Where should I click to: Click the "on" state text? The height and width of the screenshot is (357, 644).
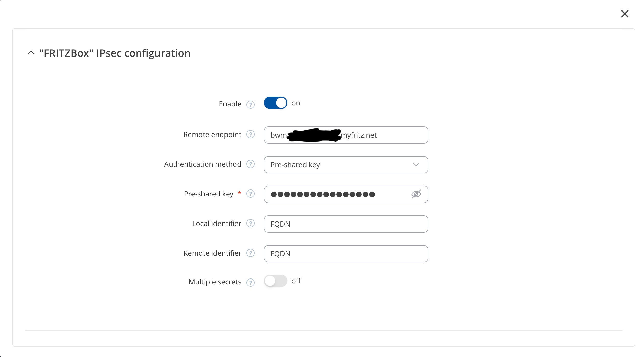point(296,103)
